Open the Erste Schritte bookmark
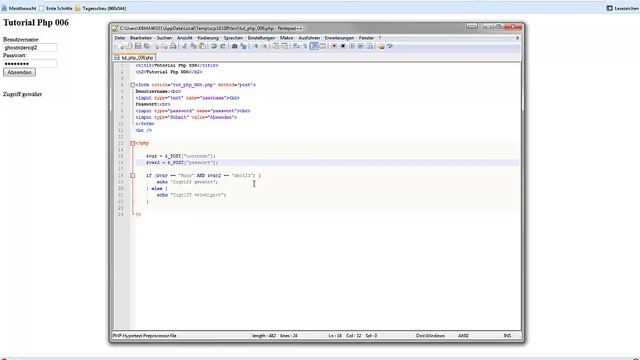Image resolution: width=640 pixels, height=360 pixels. 56,8
